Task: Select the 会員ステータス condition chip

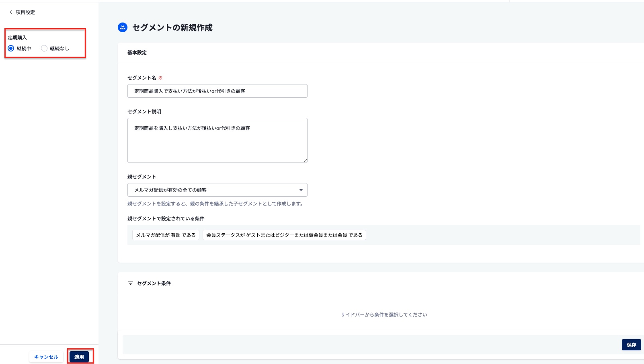Action: (x=284, y=235)
